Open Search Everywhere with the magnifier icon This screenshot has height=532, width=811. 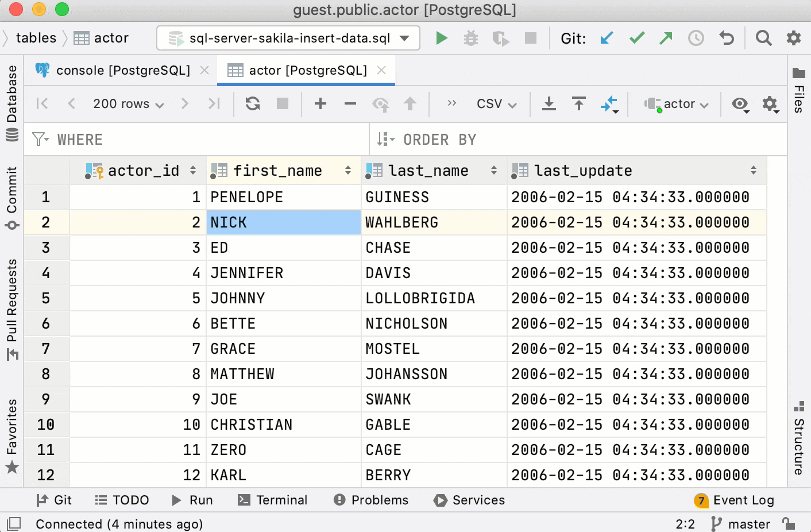click(763, 38)
